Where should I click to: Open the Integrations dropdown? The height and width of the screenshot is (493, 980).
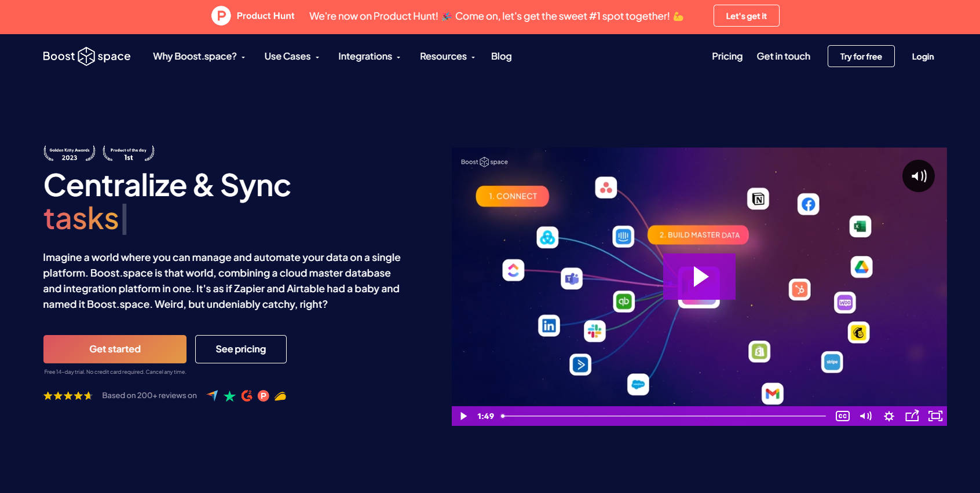pos(369,57)
